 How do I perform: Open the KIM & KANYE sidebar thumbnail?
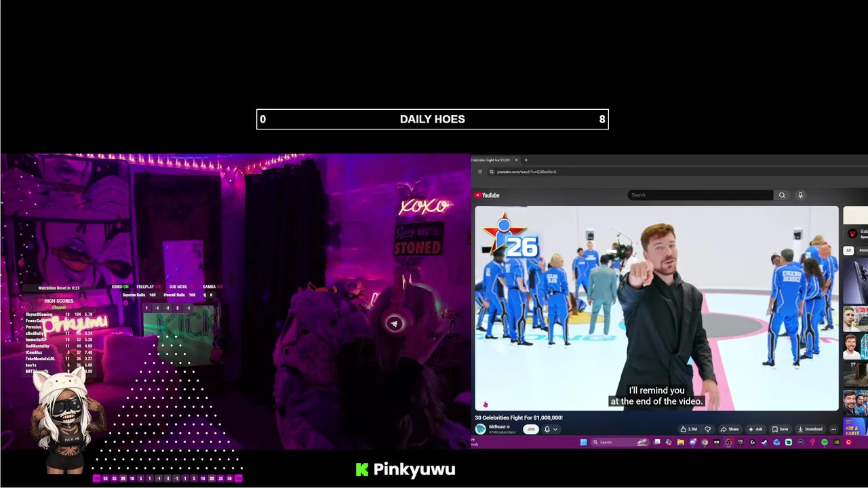[x=855, y=427]
